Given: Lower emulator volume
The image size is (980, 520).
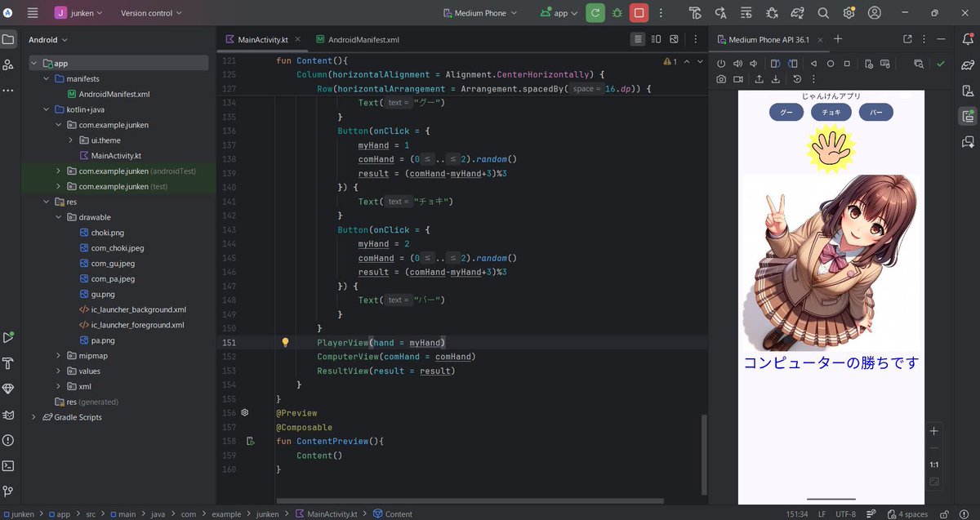Looking at the screenshot, I should 754,64.
